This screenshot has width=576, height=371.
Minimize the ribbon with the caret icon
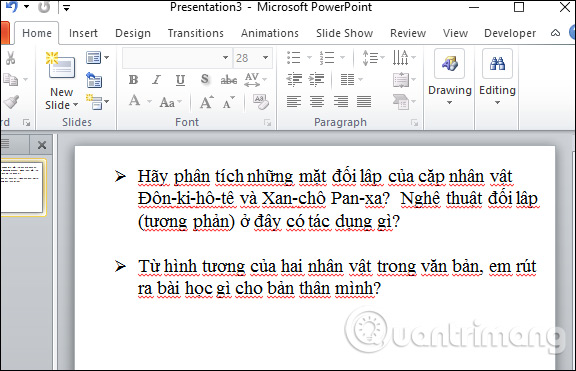click(555, 33)
